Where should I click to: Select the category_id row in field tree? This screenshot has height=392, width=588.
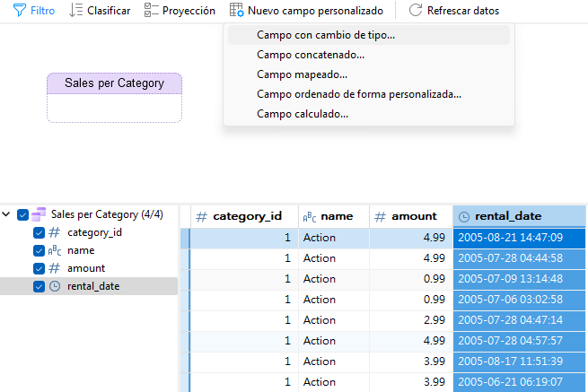89,232
